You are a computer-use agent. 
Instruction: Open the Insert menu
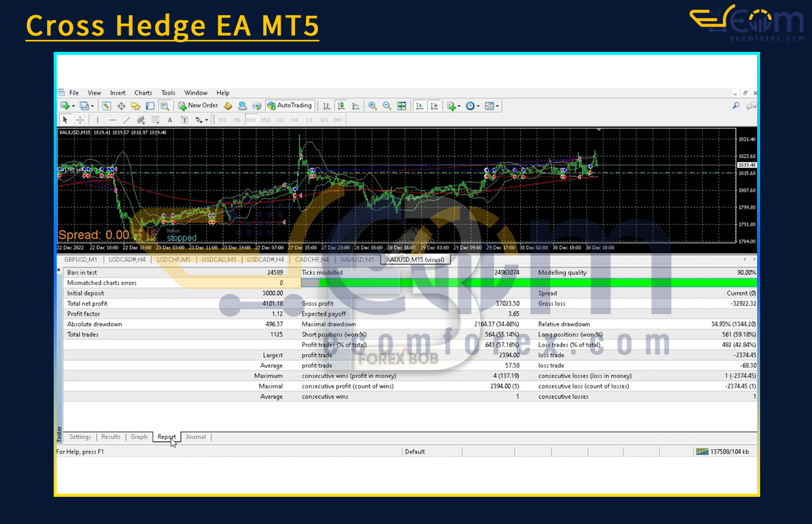[x=118, y=93]
